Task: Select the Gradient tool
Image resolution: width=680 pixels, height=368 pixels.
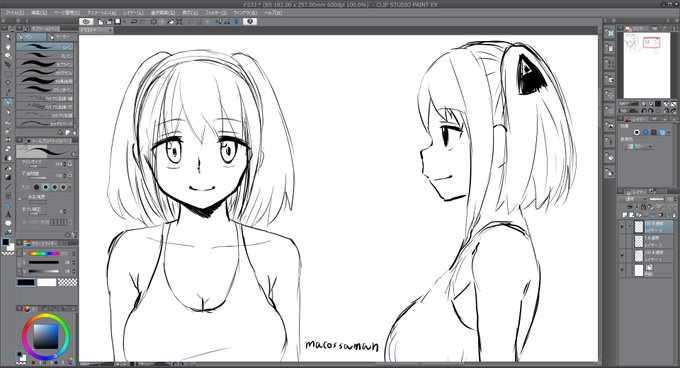Action: click(8, 177)
